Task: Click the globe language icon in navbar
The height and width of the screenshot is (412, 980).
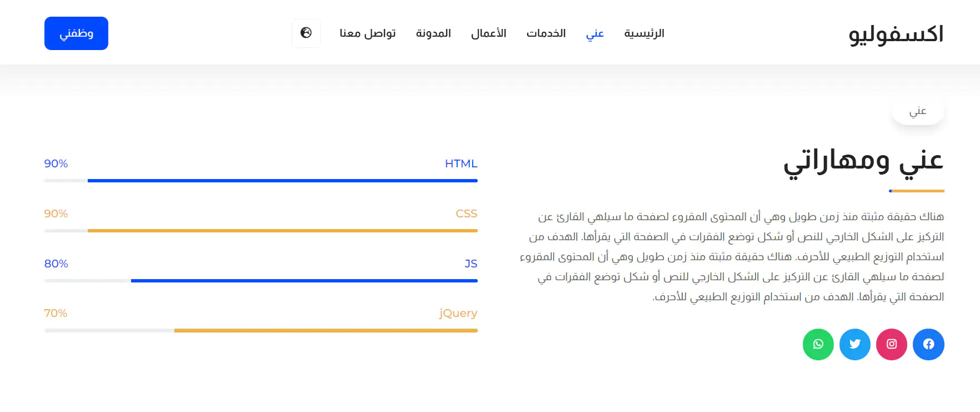Action: pyautogui.click(x=306, y=33)
